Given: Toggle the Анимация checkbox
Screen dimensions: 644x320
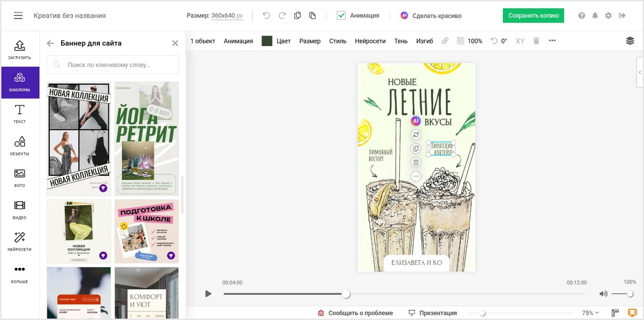Looking at the screenshot, I should pyautogui.click(x=341, y=16).
